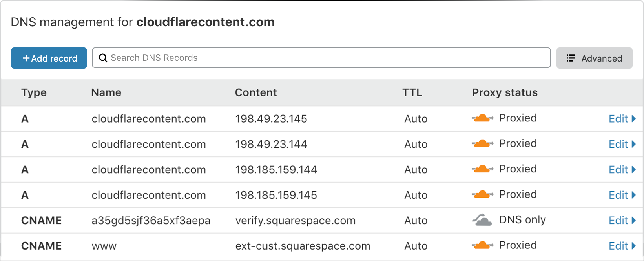Click the filter list icon inside the Advanced button
The height and width of the screenshot is (261, 644).
coord(571,58)
